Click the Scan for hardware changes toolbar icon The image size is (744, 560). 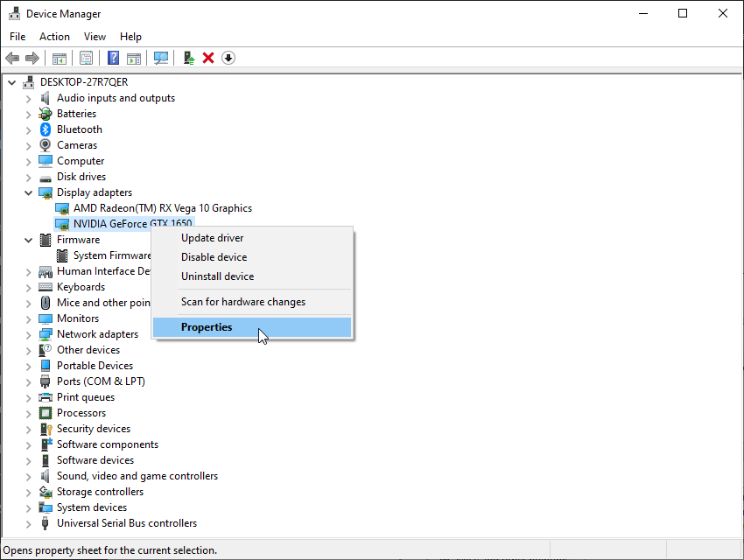161,58
